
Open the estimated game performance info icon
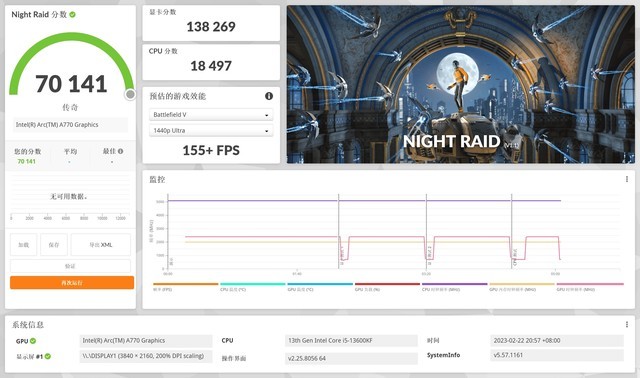coord(269,96)
